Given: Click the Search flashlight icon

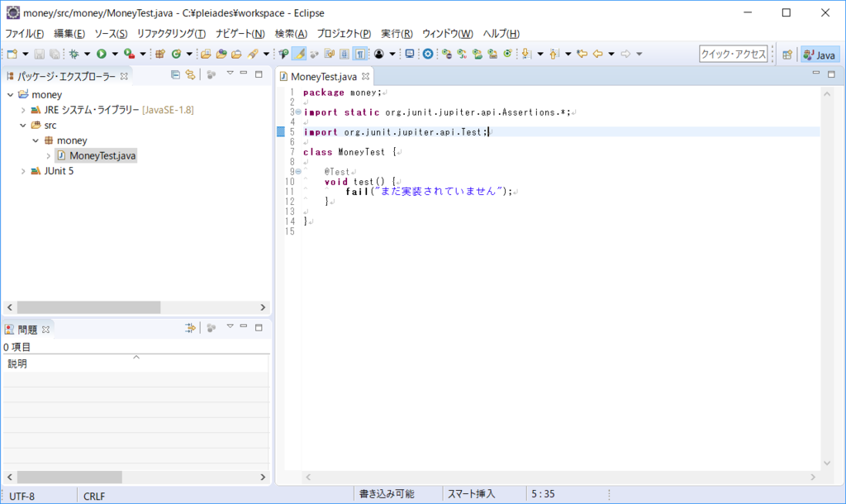Looking at the screenshot, I should click(x=253, y=54).
